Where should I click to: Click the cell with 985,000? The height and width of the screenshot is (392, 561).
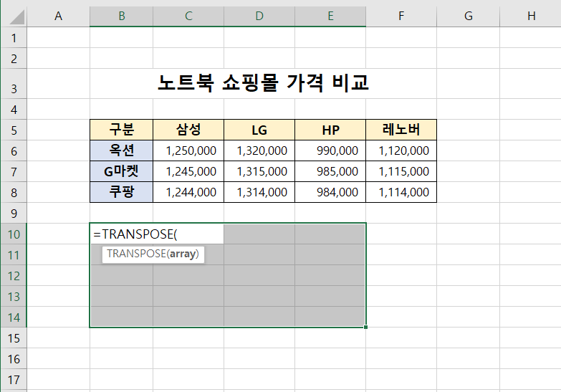[330, 171]
